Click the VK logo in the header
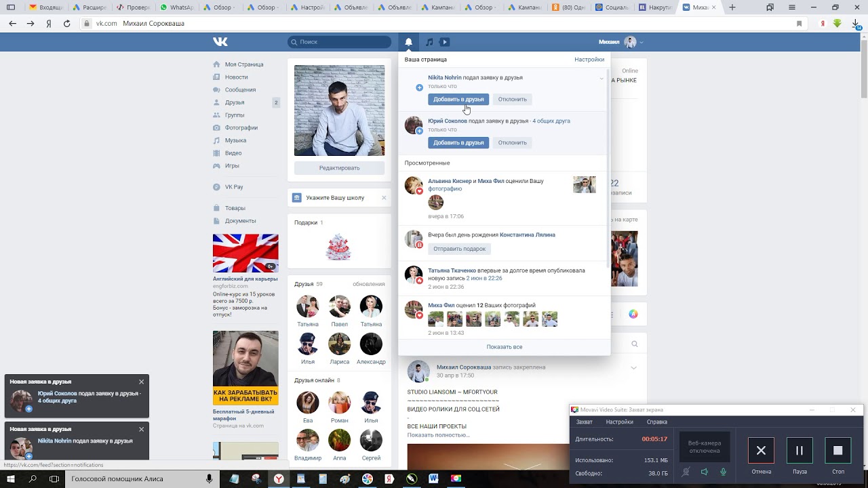Viewport: 868px width, 488px height. pyautogui.click(x=220, y=42)
